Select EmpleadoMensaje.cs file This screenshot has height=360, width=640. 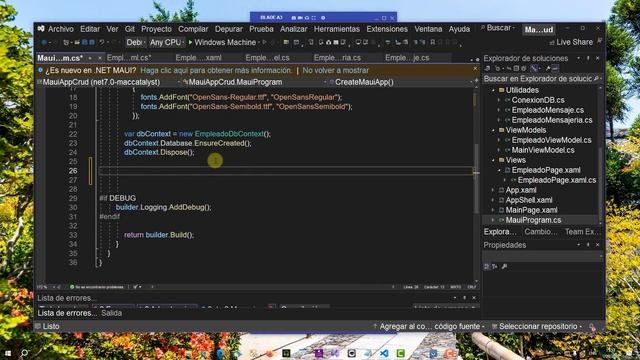pyautogui.click(x=548, y=110)
